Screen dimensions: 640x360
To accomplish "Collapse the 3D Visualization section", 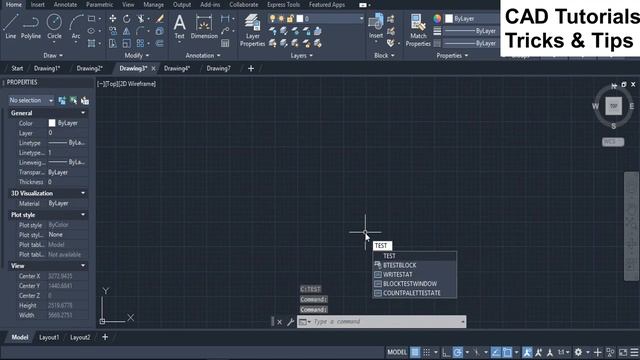I will 83,193.
